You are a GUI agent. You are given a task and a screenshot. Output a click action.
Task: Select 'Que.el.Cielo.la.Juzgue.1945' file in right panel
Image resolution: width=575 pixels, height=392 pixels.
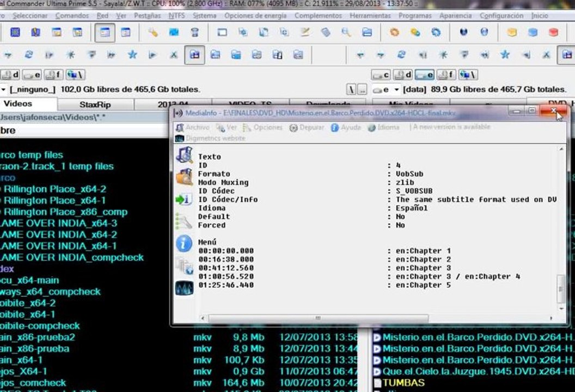click(474, 371)
